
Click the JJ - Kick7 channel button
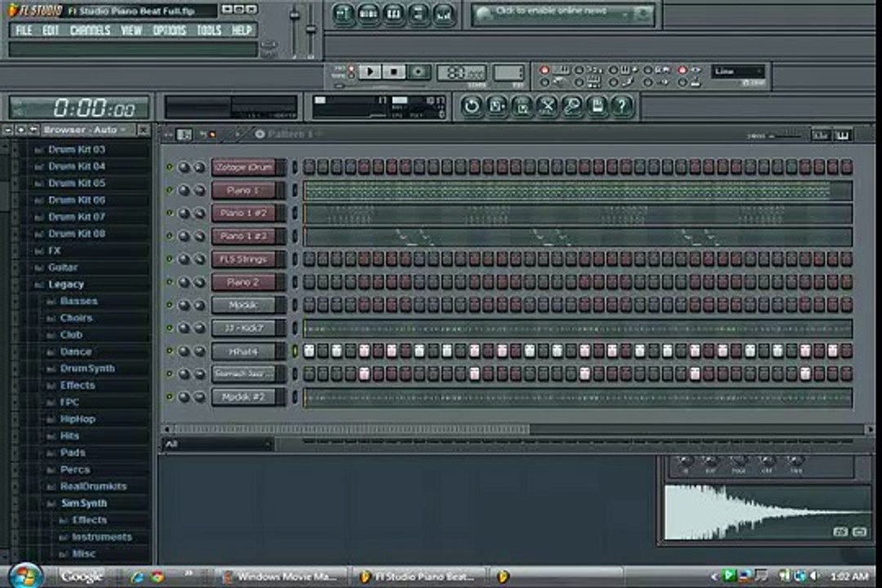pos(243,328)
